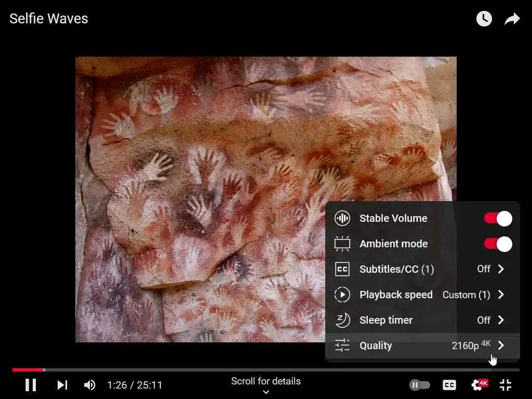Close the settings menu via the gear icon
The image size is (532, 399).
[x=479, y=385]
